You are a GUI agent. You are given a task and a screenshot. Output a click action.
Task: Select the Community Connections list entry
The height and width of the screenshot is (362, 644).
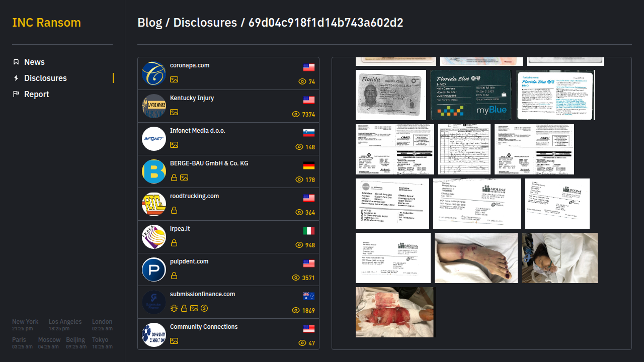[204, 327]
